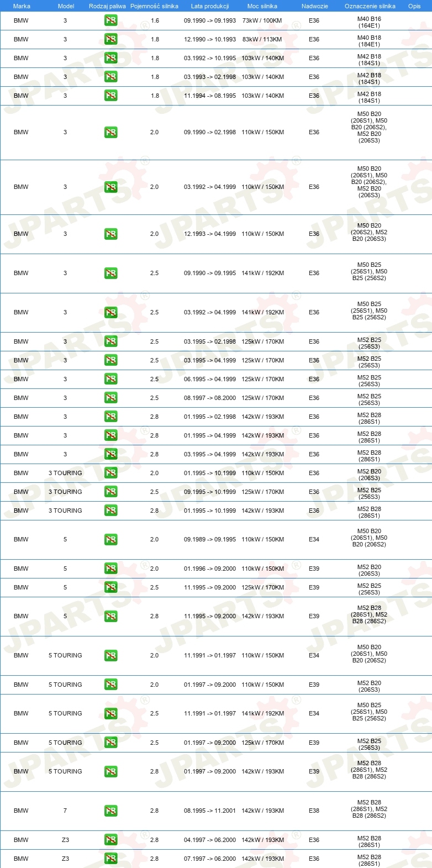Click the 03.1992 -> 10.1995 production years cell
This screenshot has width=432, height=868.
point(210,58)
